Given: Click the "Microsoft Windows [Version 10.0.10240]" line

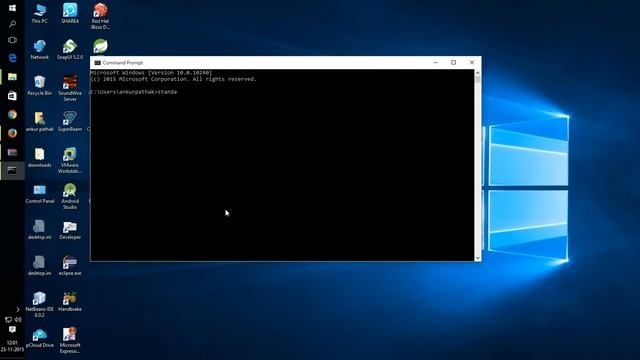Looking at the screenshot, I should pyautogui.click(x=151, y=73).
